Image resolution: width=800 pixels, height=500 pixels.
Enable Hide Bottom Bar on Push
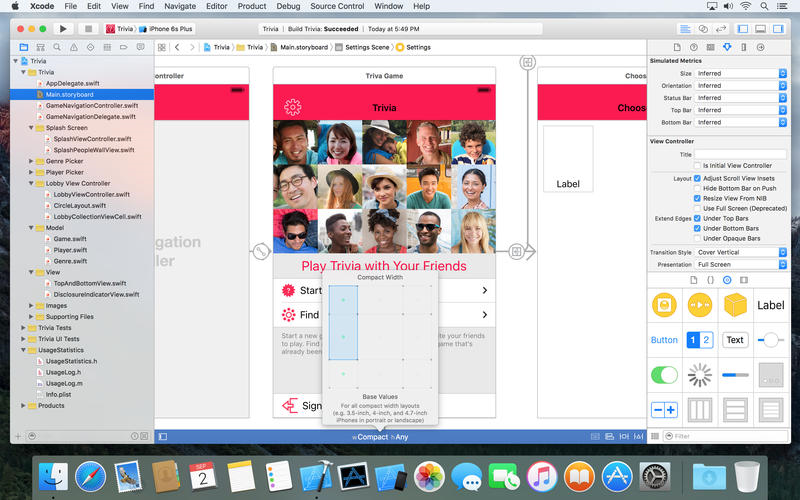[x=697, y=188]
